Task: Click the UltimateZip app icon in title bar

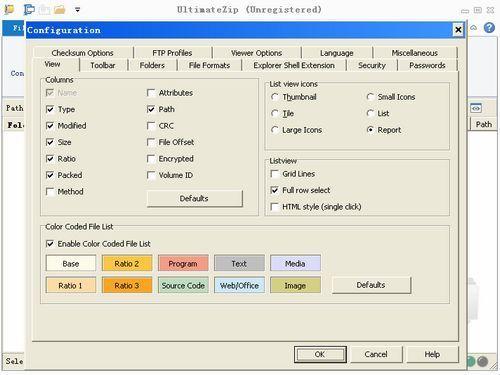Action: (x=9, y=9)
